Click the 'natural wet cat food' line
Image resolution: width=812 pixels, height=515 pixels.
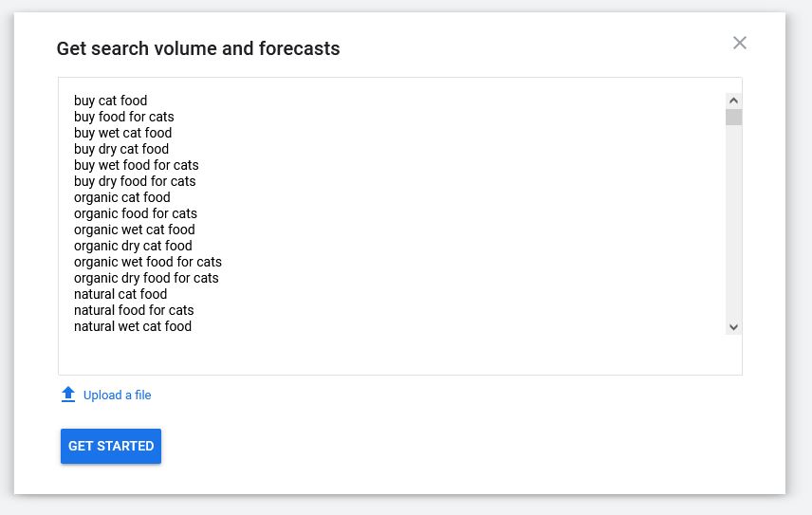[x=133, y=326]
